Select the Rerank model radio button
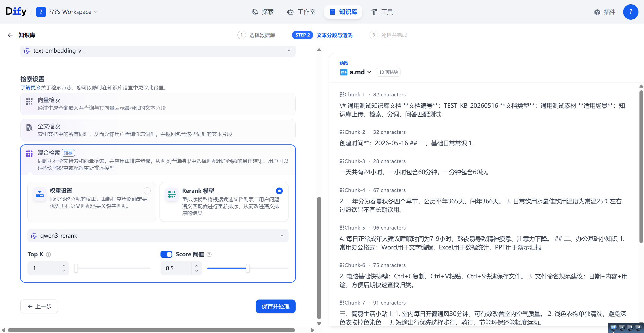Image resolution: width=644 pixels, height=333 pixels. 279,191
